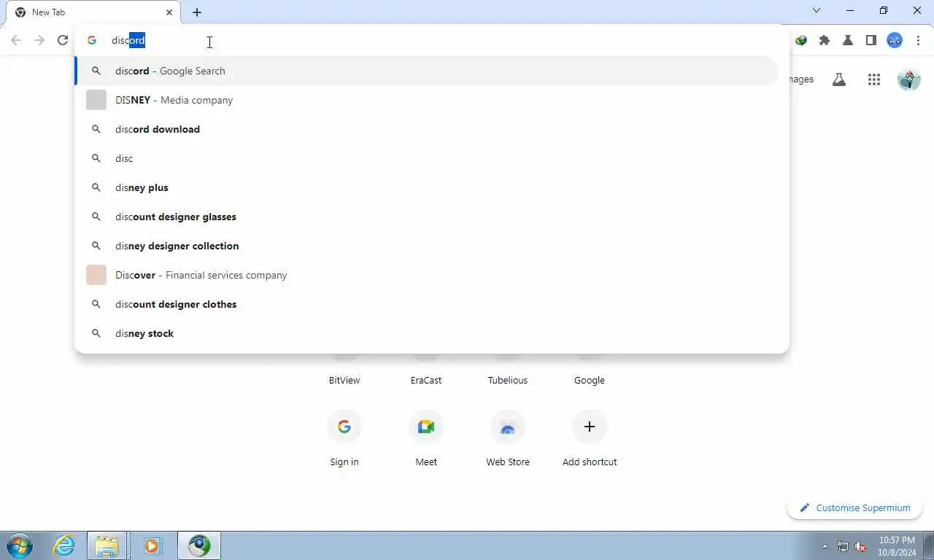Select the 'disney stock' suggestion
The height and width of the screenshot is (560, 934).
427,333
